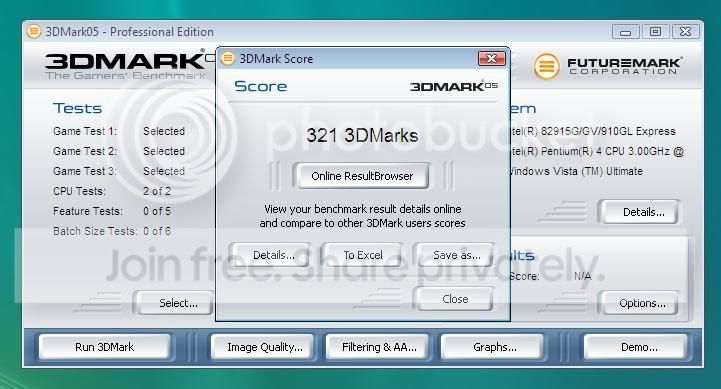Image resolution: width=721 pixels, height=389 pixels.
Task: Click the 'Tests' section heading
Action: point(77,108)
